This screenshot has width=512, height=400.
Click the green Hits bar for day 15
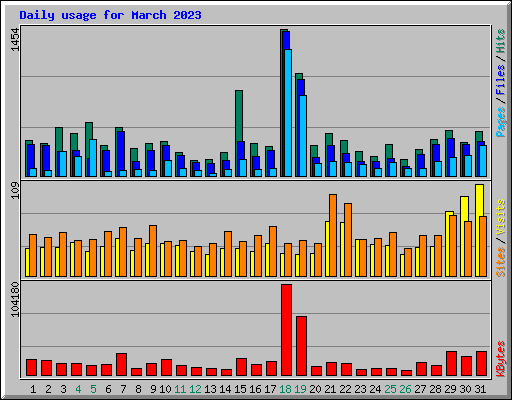pyautogui.click(x=239, y=115)
